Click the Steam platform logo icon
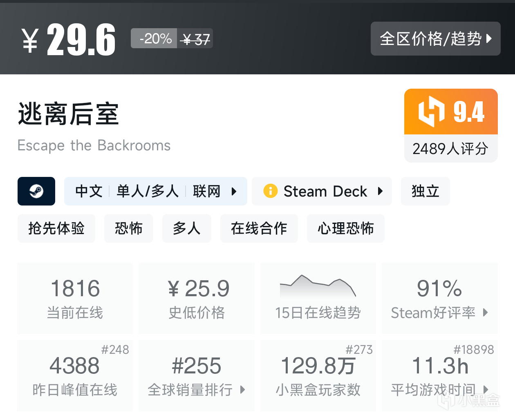Image resolution: width=515 pixels, height=420 pixels. 36,191
